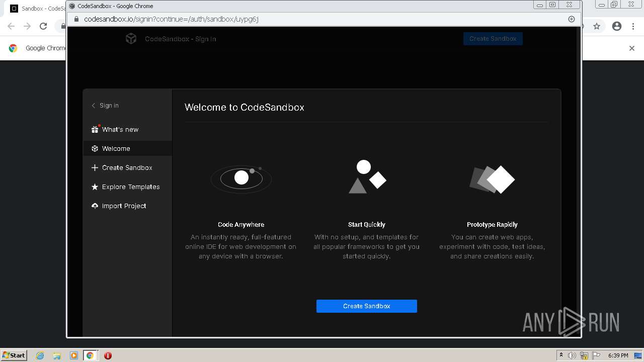Open the profile avatar in background Chrome window
Image resolution: width=644 pixels, height=362 pixels.
[x=617, y=26]
